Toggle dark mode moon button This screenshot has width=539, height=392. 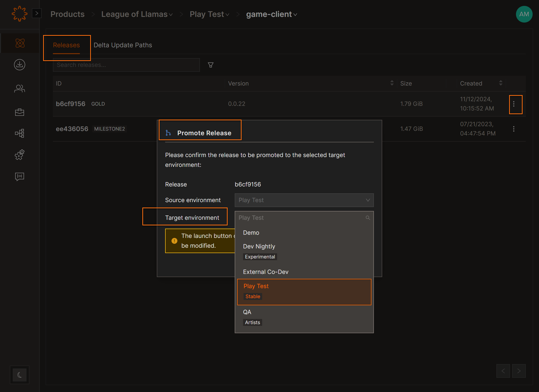click(20, 375)
